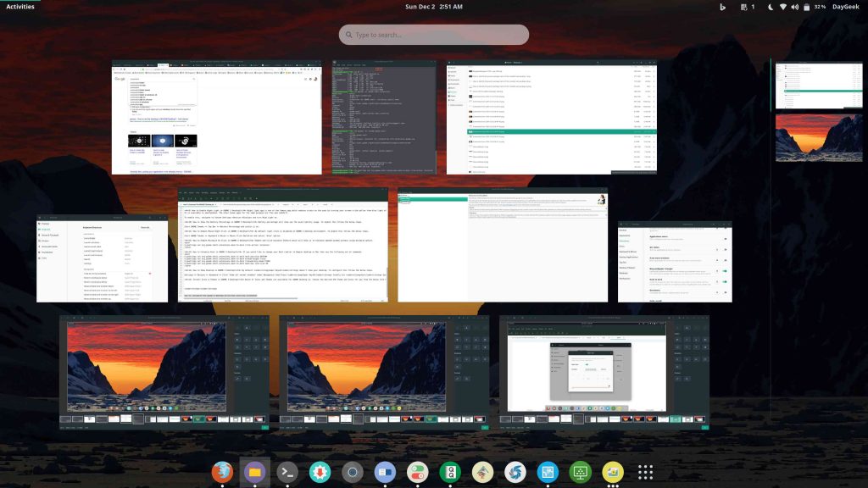Click the Type to search field
The width and height of the screenshot is (868, 488).
click(x=434, y=34)
